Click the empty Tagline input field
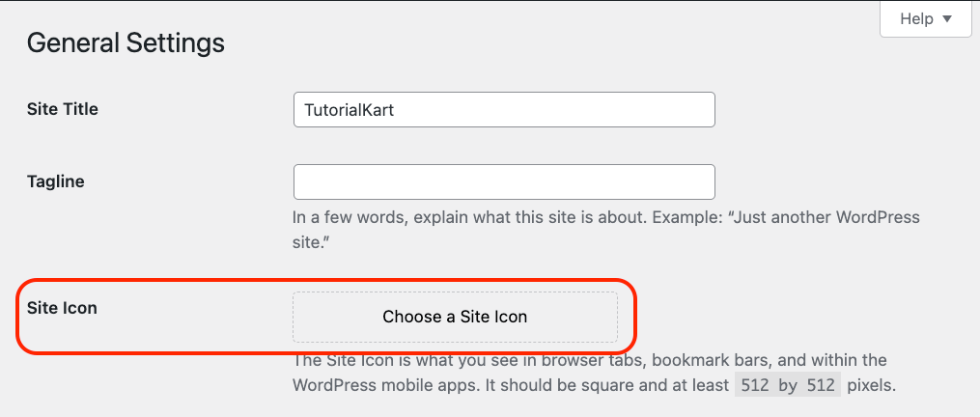 point(504,181)
